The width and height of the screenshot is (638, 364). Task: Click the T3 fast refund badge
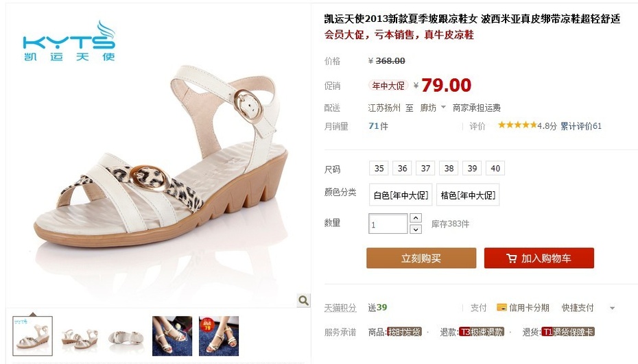tap(482, 332)
